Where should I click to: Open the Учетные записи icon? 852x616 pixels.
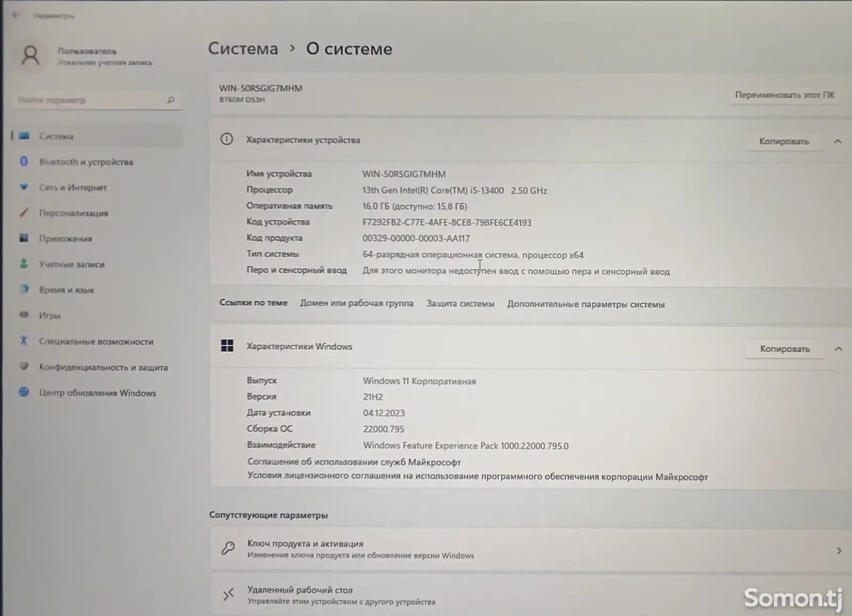[24, 263]
